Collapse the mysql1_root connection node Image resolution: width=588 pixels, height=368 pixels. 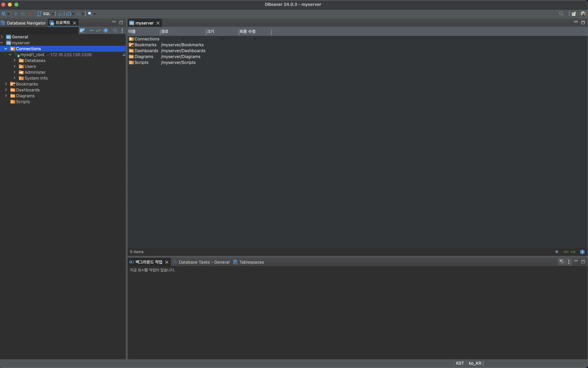tap(10, 54)
